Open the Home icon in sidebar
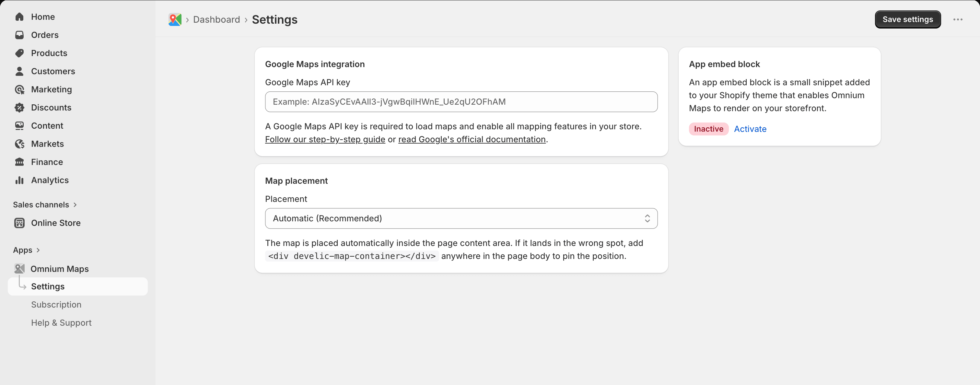This screenshot has width=980, height=385. point(19,17)
